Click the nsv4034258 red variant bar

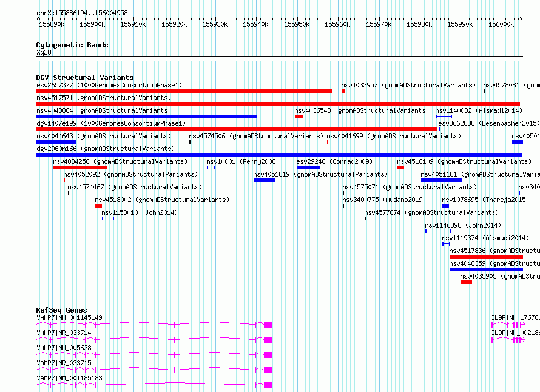point(80,167)
